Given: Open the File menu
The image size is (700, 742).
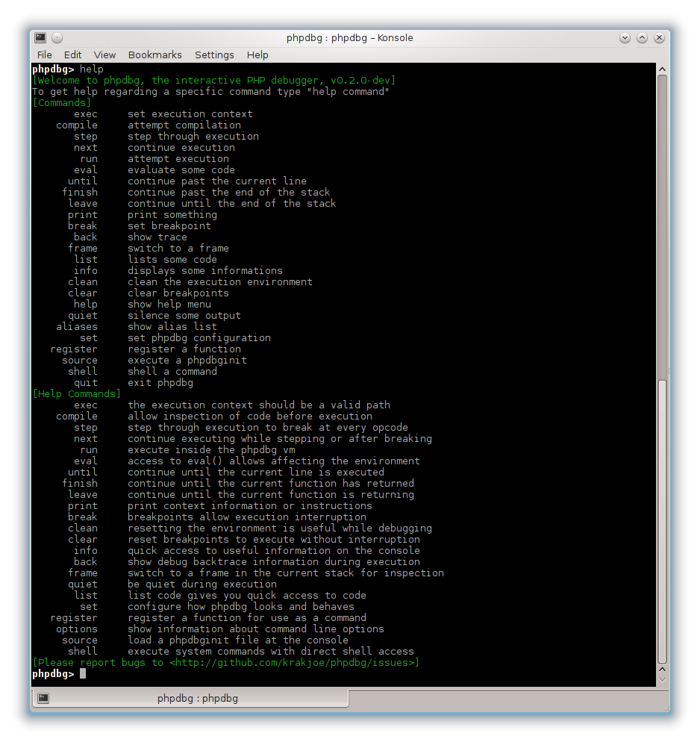Looking at the screenshot, I should (45, 54).
